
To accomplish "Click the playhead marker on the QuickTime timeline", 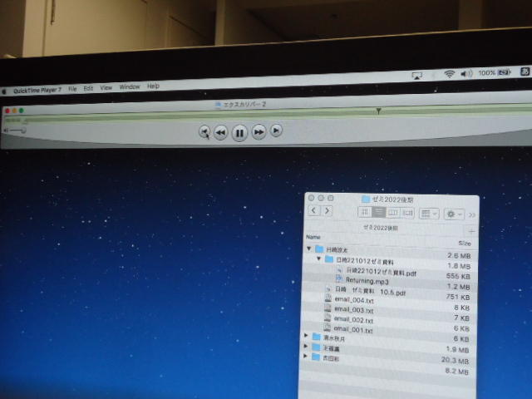I will click(x=379, y=111).
